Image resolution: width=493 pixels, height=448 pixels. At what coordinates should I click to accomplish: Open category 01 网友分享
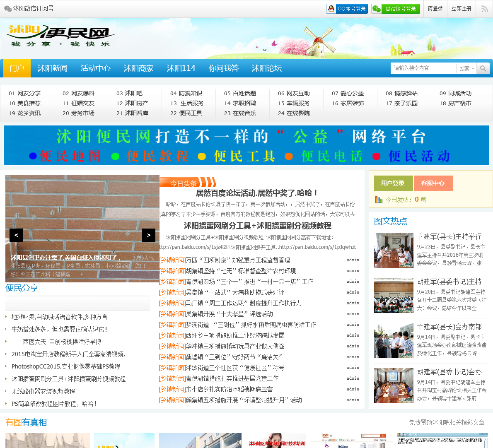click(x=25, y=93)
